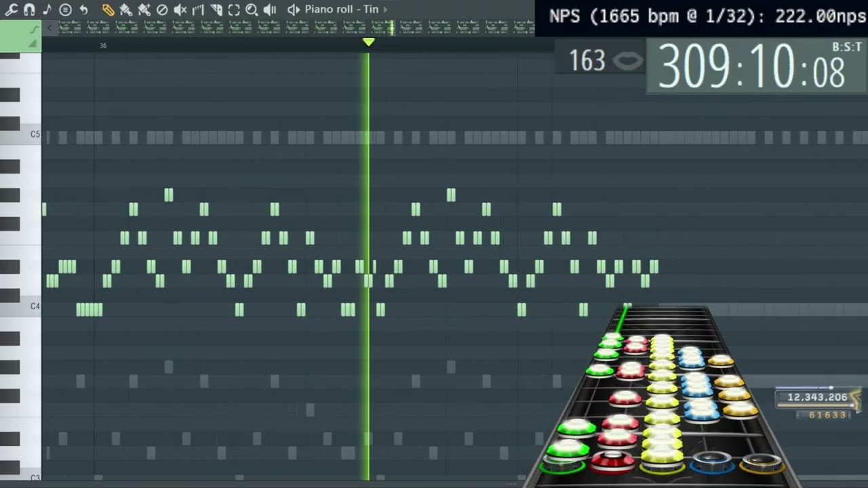Click the circled lines icon beside the stamp note
Image resolution: width=868 pixels, height=488 pixels.
(65, 9)
